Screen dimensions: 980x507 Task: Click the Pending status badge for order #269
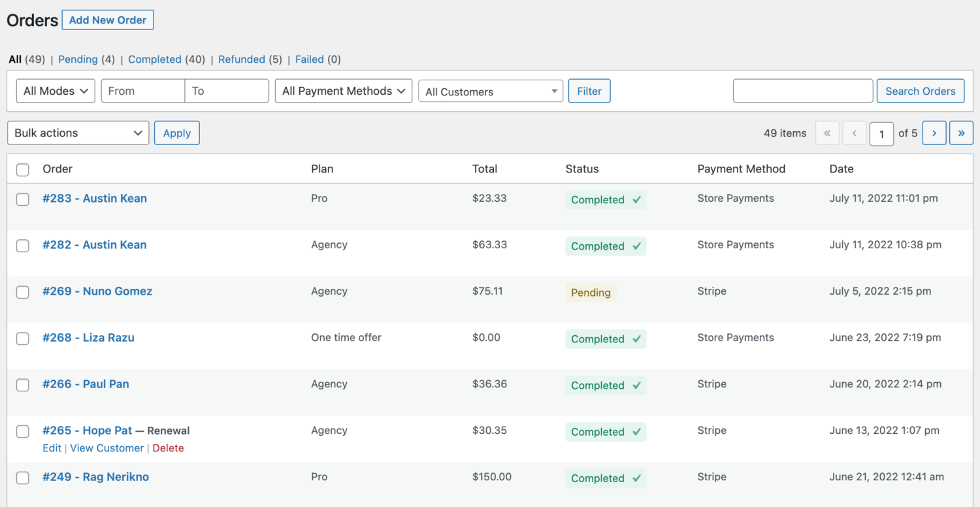[591, 293]
